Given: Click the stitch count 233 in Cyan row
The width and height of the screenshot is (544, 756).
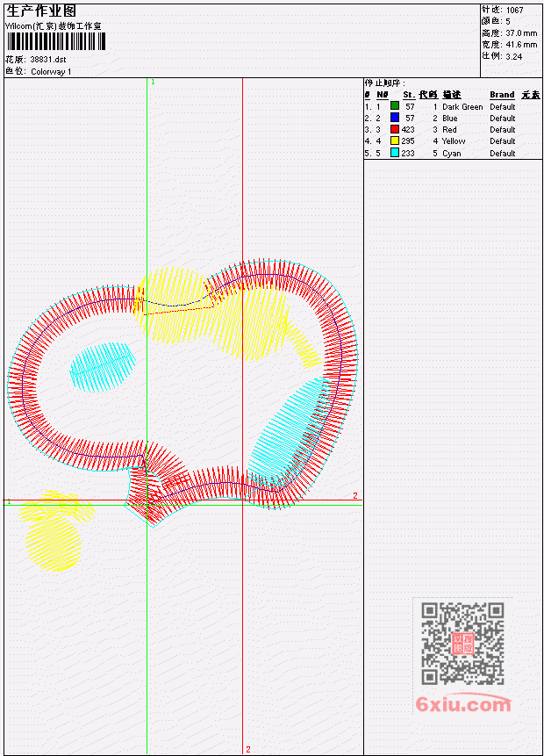Looking at the screenshot, I should [x=408, y=154].
